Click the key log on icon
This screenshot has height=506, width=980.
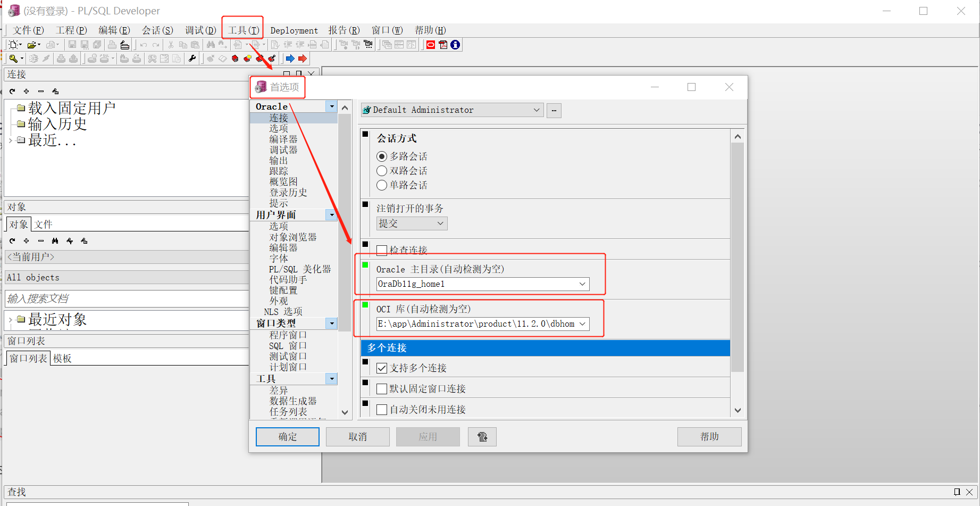[13, 59]
